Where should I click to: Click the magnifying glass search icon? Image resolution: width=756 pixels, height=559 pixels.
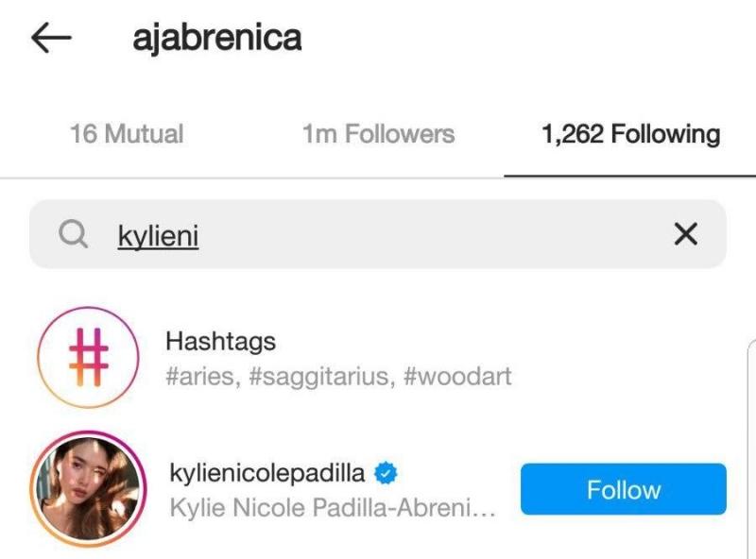pyautogui.click(x=74, y=235)
